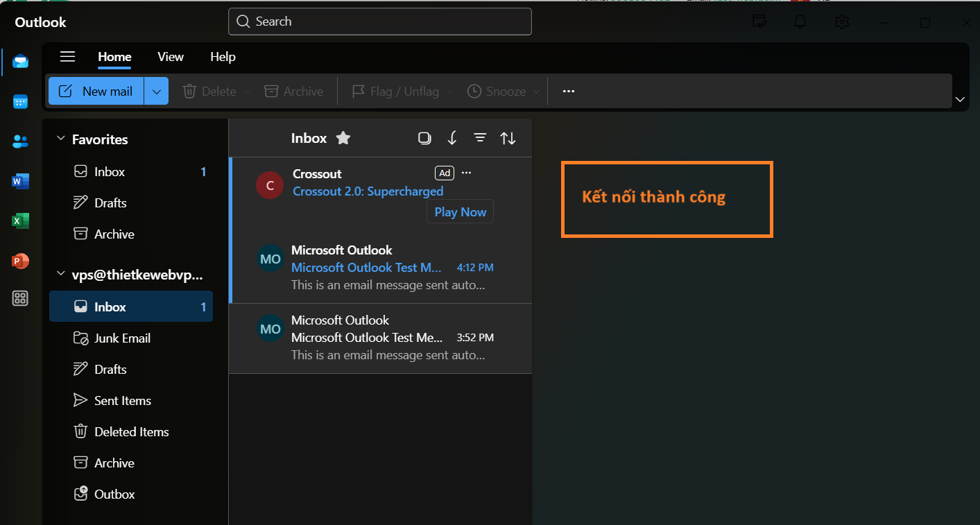Open the Snooze dropdown arrow
This screenshot has width=980, height=525.
click(536, 92)
